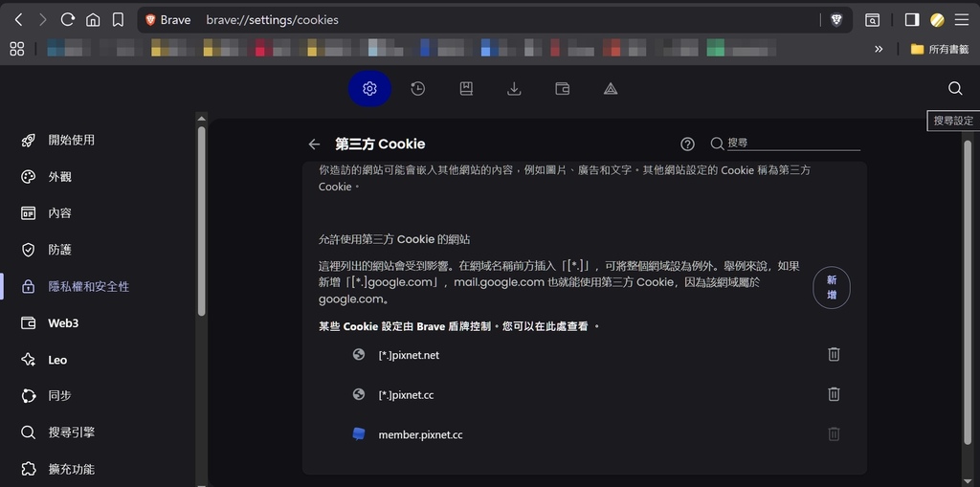Open the home page button
Viewport: 980px width, 487px height.
93,20
